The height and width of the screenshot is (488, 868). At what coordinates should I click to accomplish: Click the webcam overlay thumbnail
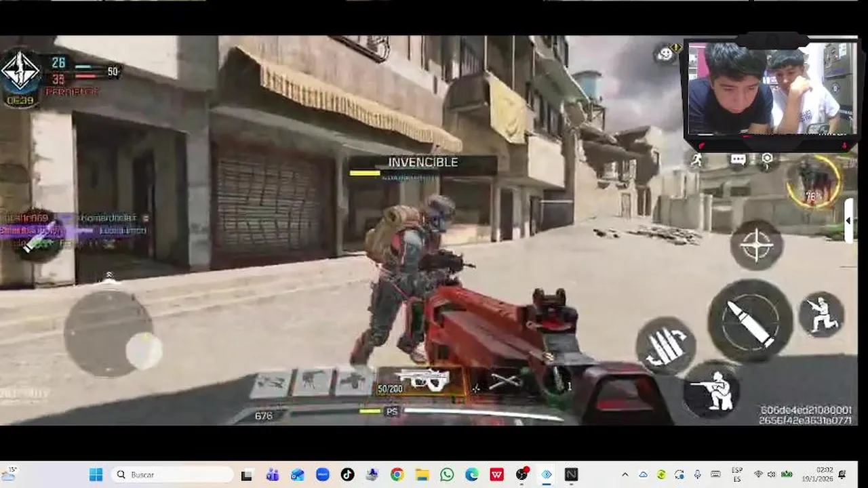[x=770, y=89]
